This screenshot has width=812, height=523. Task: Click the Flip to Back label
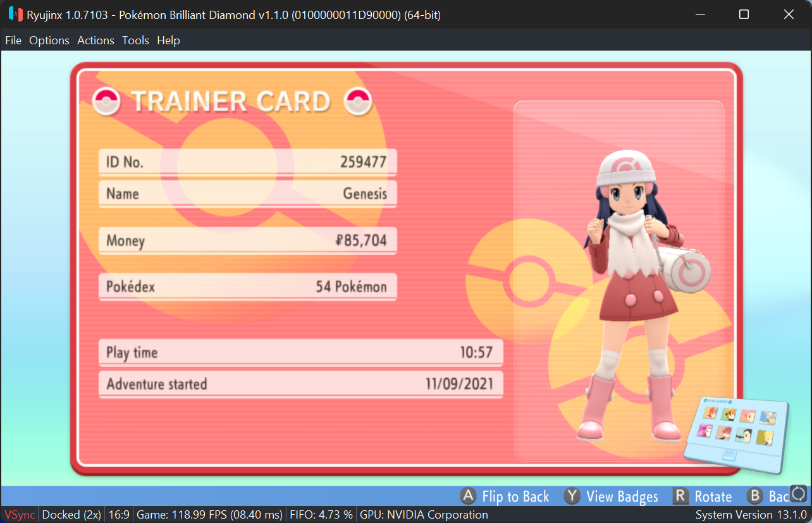pos(515,496)
